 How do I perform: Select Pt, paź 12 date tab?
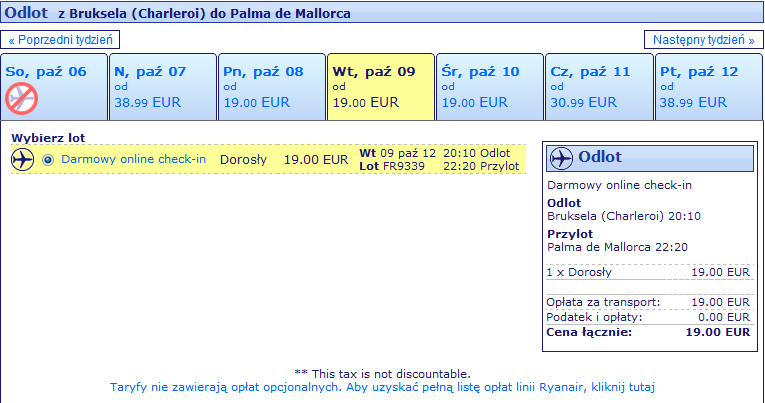(709, 87)
